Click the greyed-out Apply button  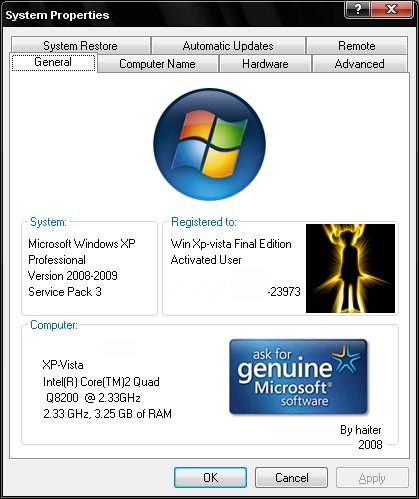pyautogui.click(x=372, y=478)
